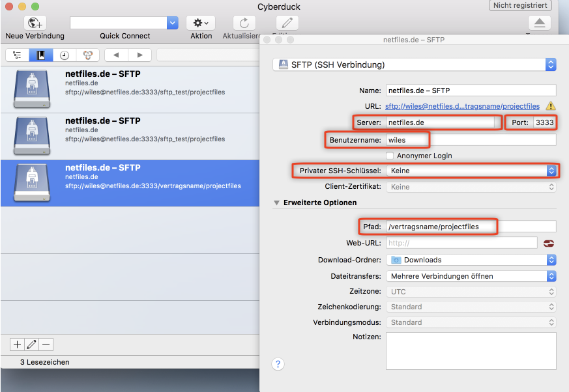Click the Benutzername field with wiles
Viewport: 569px width, 392px height.
[x=471, y=140]
